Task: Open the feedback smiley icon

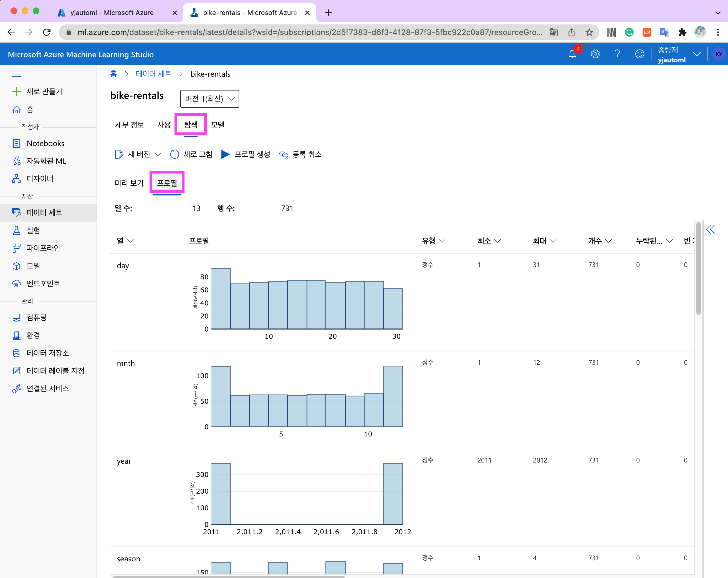Action: 639,54
